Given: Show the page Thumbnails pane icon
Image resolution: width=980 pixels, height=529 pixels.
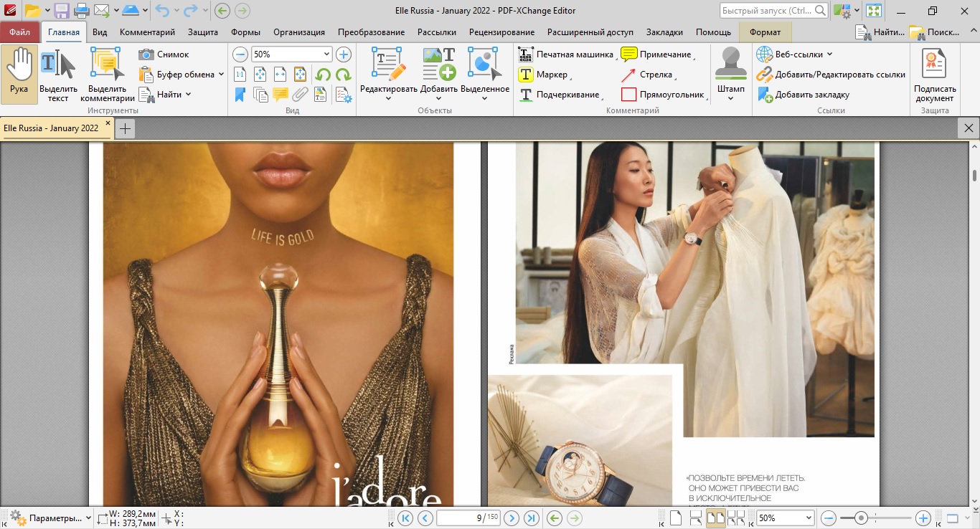Looking at the screenshot, I should tap(260, 94).
